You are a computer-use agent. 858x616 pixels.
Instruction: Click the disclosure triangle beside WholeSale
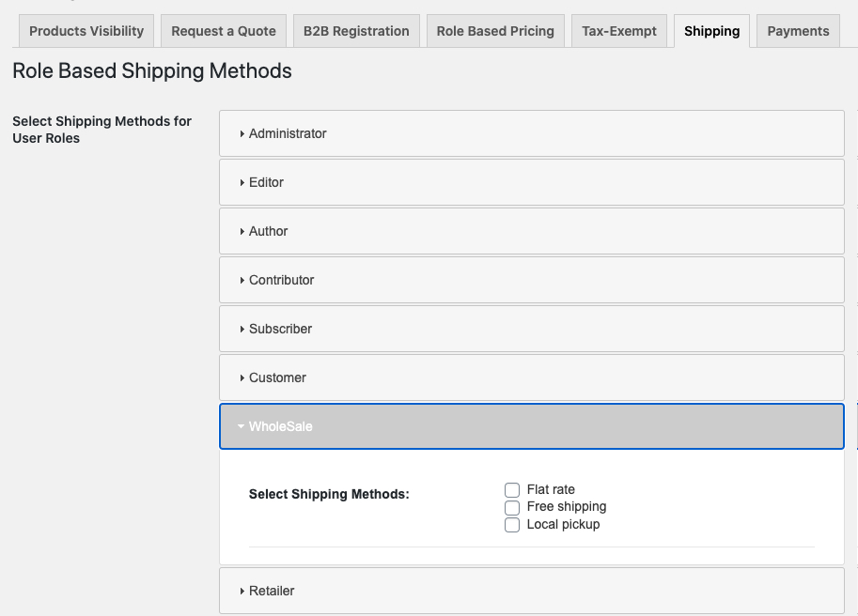(x=242, y=426)
